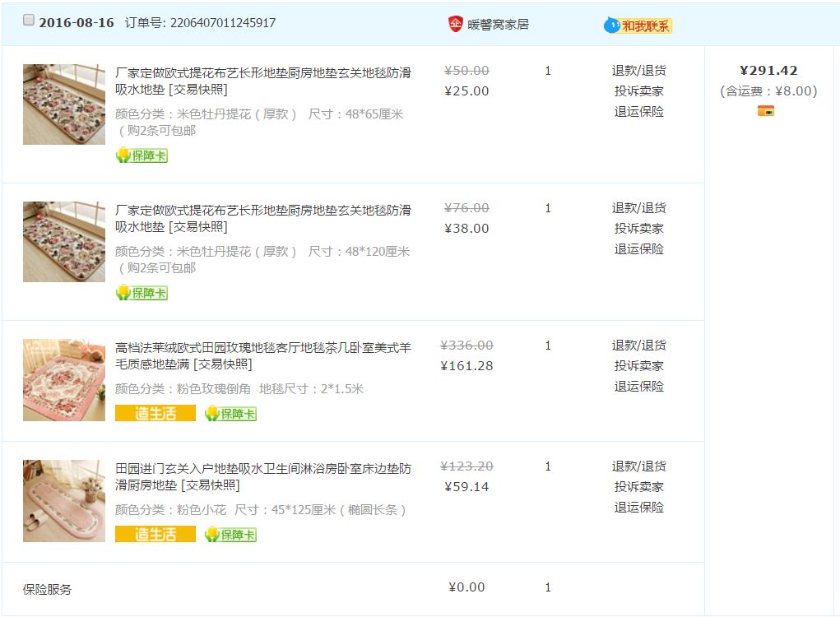Open the oval pink floral mat thumbnail
Viewport: 840px width, 617px height.
coord(64,500)
